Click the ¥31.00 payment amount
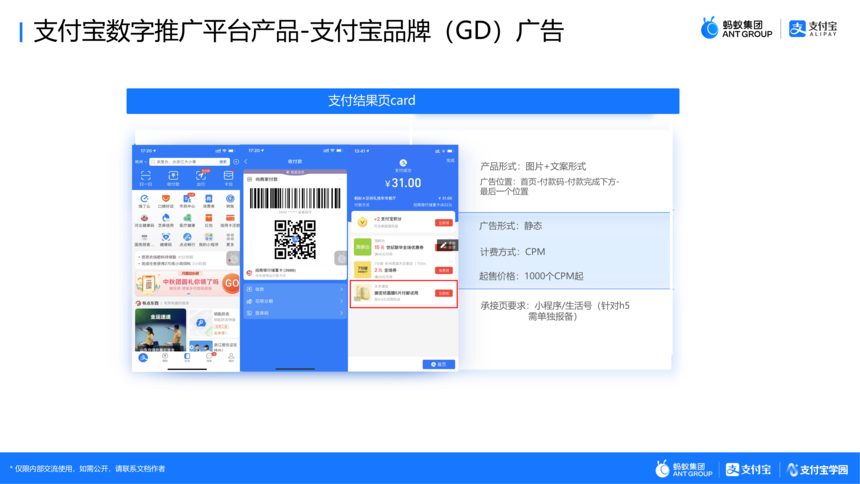 tap(403, 183)
